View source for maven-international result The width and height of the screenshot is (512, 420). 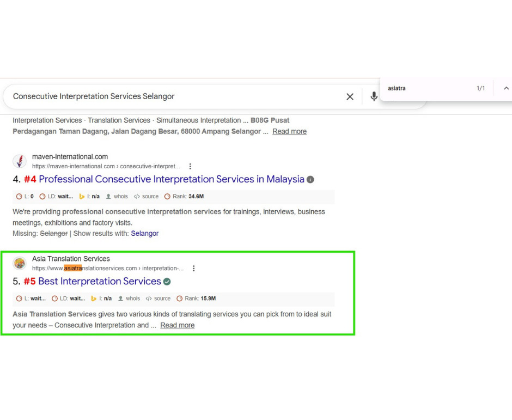click(147, 196)
